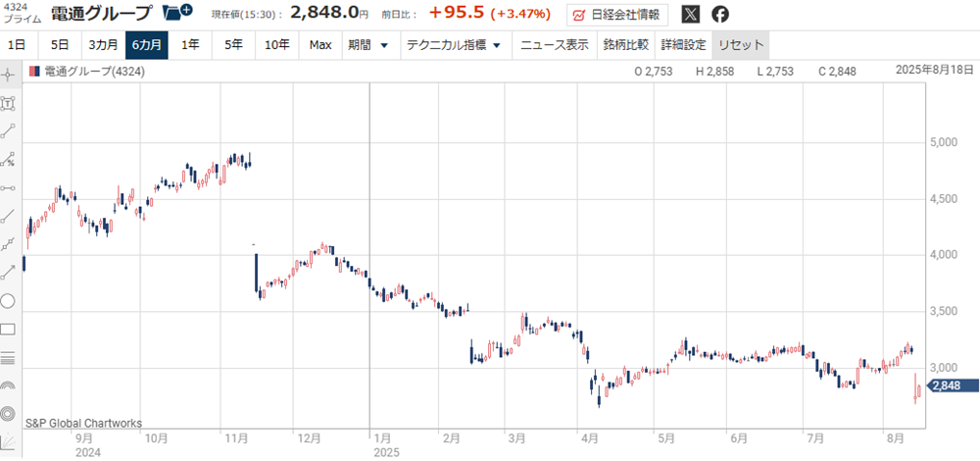
Task: Click the S&P Global Chartworks label
Action: point(83,424)
